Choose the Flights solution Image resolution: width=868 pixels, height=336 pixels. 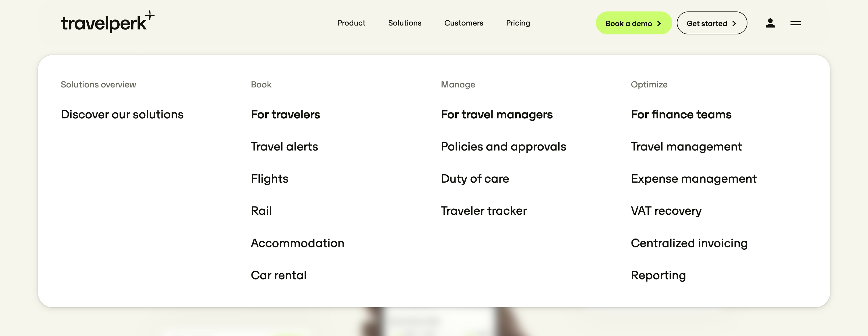(x=269, y=178)
